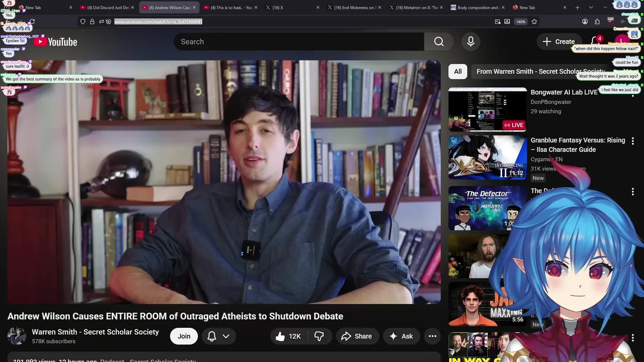
Task: Click the site security padlock icon
Action: click(x=92, y=22)
